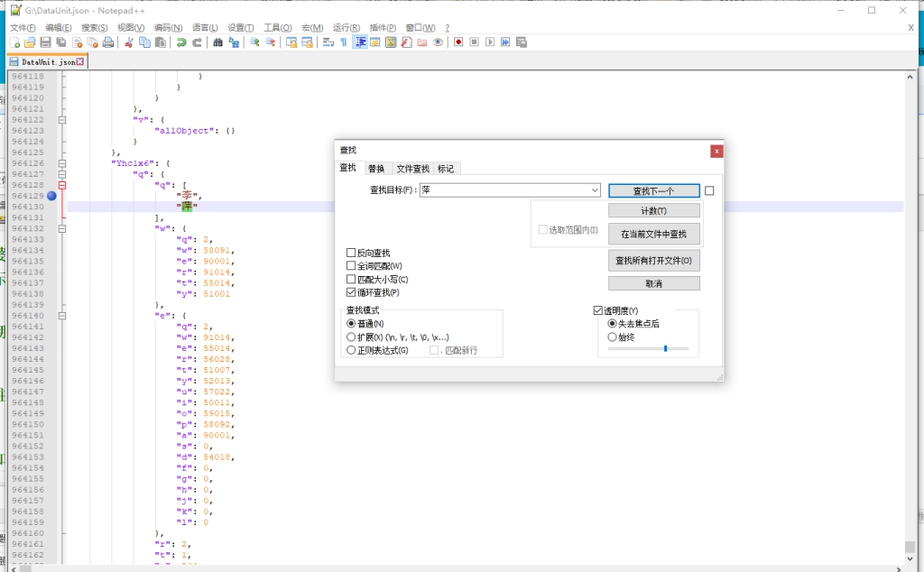This screenshot has width=924, height=572.
Task: Undo last action with green arrow
Action: click(181, 42)
